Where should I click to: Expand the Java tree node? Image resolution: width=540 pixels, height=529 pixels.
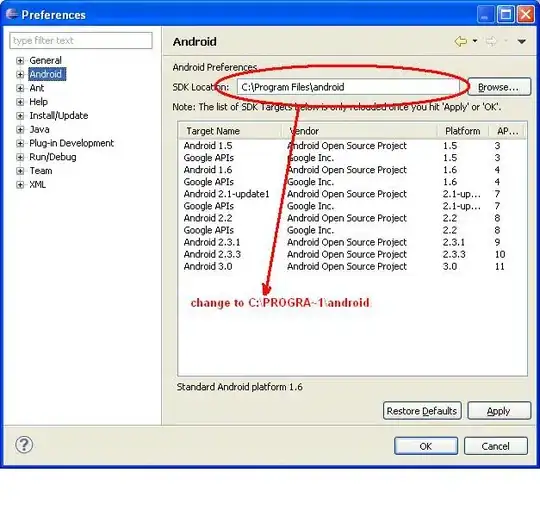(x=20, y=129)
